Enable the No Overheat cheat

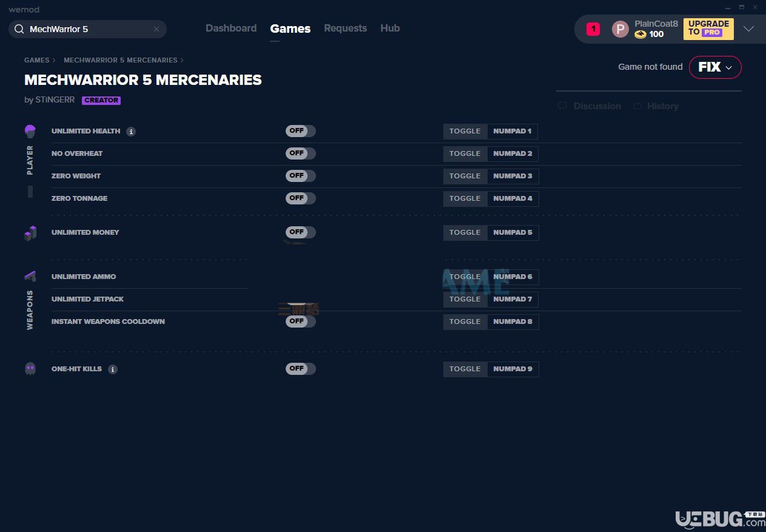(x=301, y=153)
